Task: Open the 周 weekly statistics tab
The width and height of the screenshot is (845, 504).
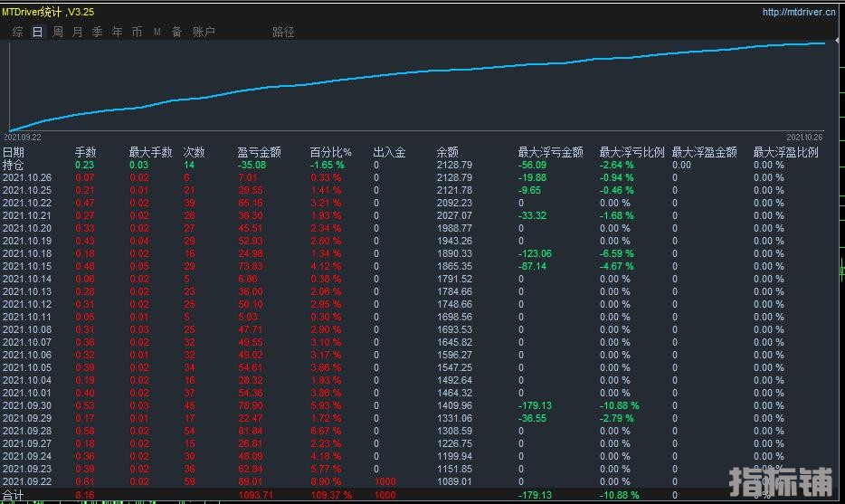Action: [58, 32]
